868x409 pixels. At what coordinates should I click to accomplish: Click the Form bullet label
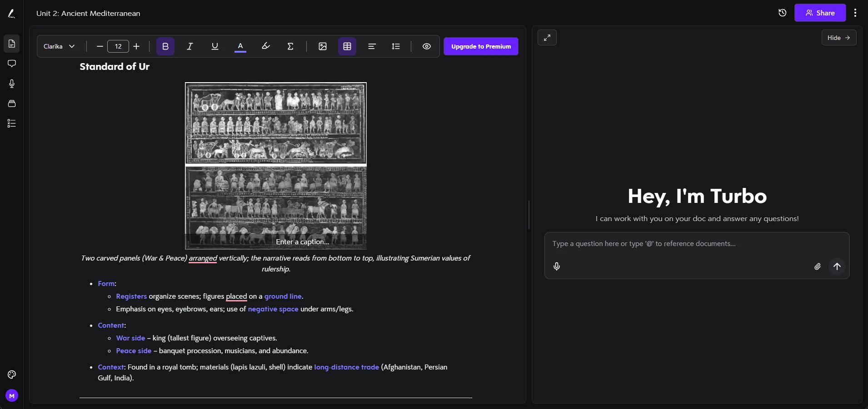(x=106, y=284)
